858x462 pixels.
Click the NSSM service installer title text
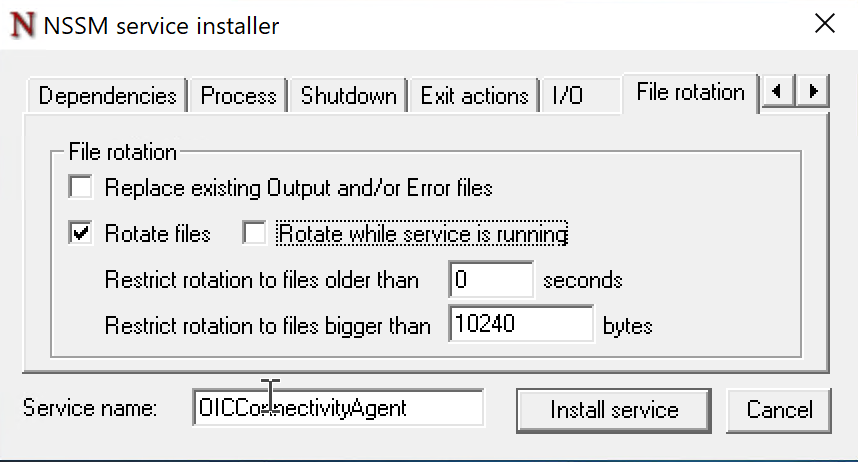pyautogui.click(x=161, y=25)
